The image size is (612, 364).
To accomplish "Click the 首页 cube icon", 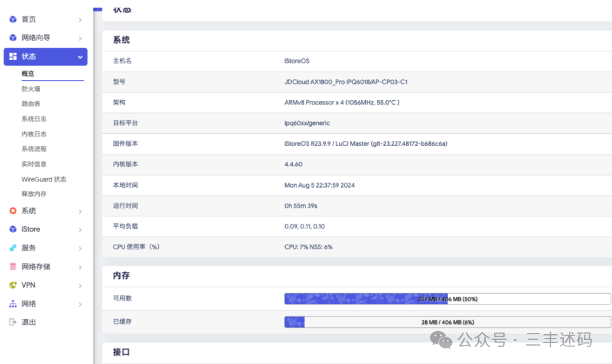I will [13, 19].
